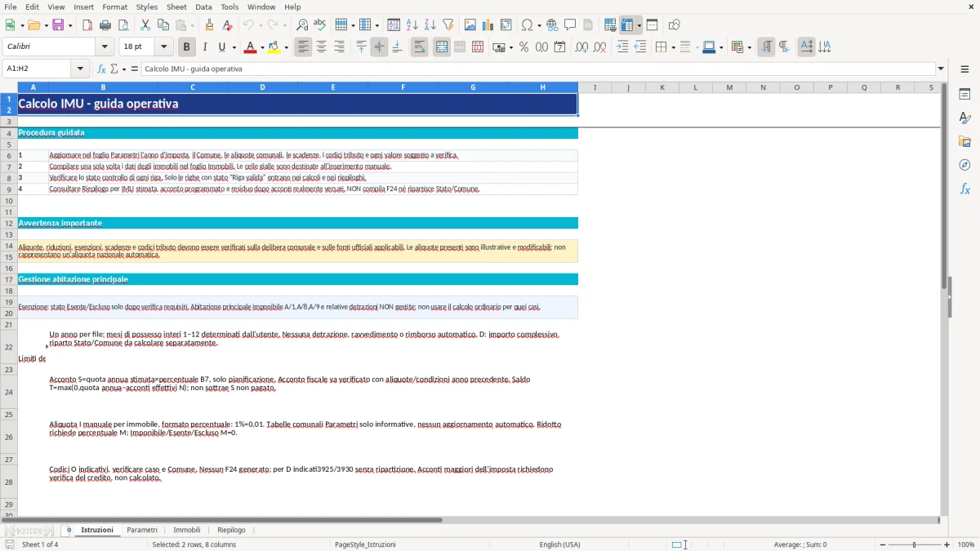Click the yellow Background Color swatch

[274, 47]
